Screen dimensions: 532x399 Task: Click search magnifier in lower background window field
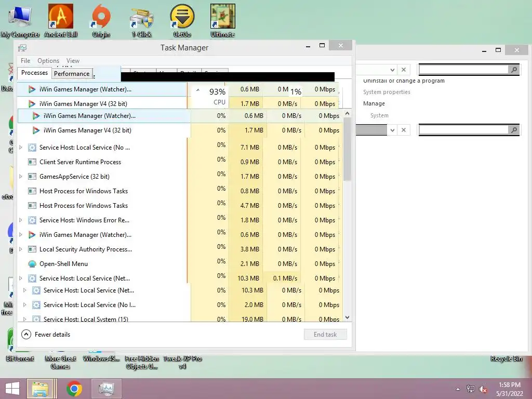(x=514, y=130)
